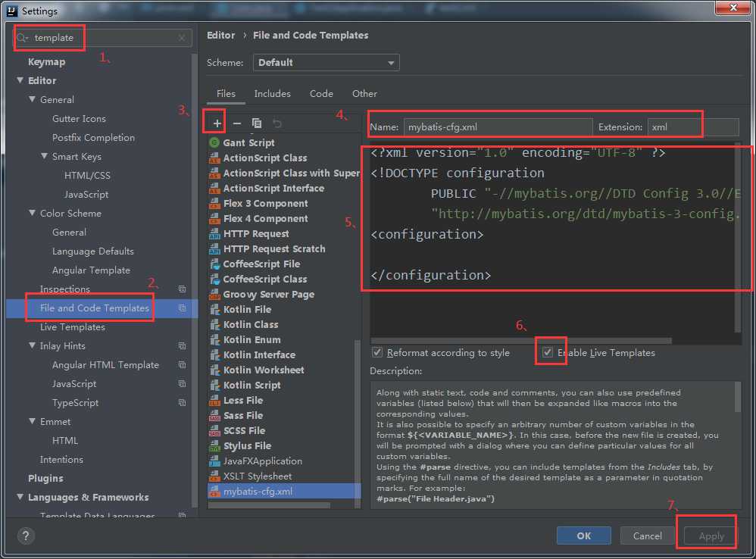The width and height of the screenshot is (756, 559).
Task: Click the XSLT Stylesheet template icon
Action: [x=214, y=476]
